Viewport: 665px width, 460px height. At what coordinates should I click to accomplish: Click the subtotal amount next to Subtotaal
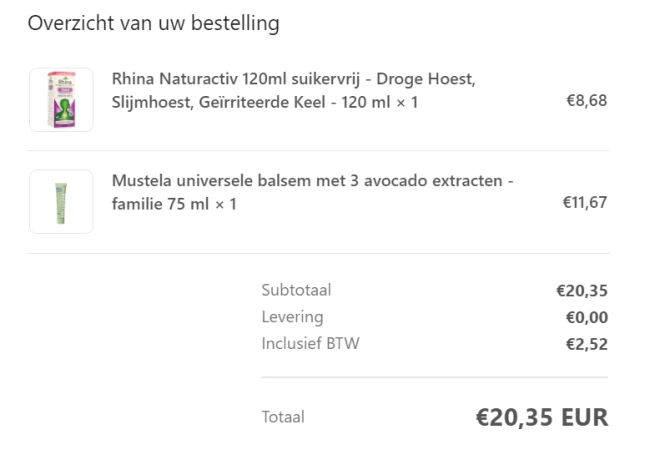(582, 292)
